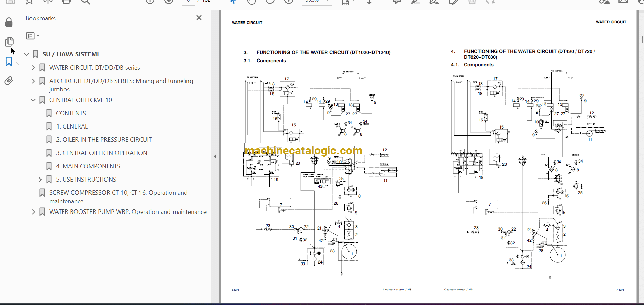
Task: Go to SCREW COMPRESSOR CT 10, CT 16 bookmark
Action: pos(118,197)
